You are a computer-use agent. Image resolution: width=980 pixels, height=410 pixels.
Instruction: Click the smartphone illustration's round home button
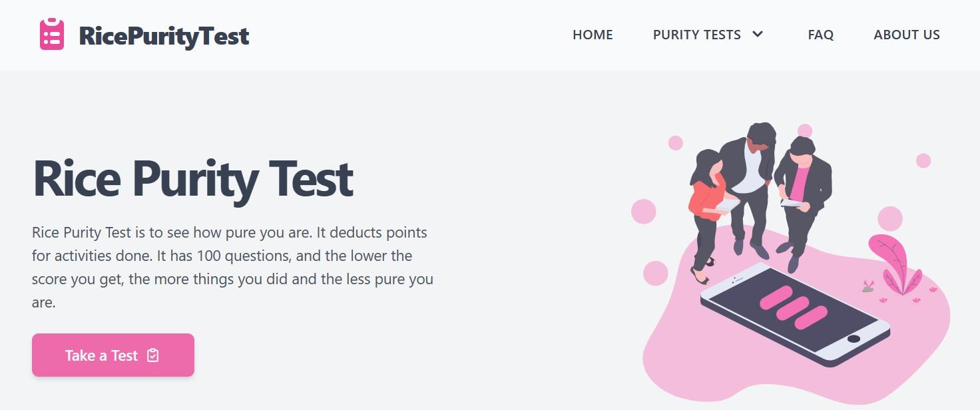854,339
